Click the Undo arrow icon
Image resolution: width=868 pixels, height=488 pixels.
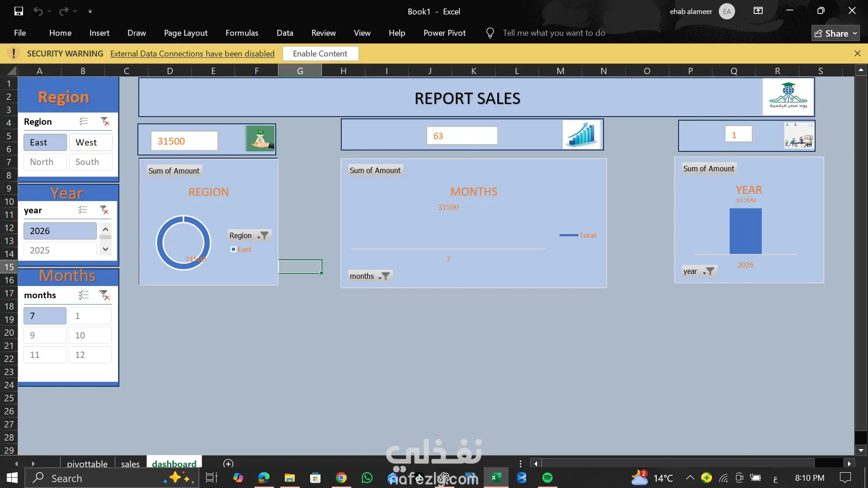38,11
